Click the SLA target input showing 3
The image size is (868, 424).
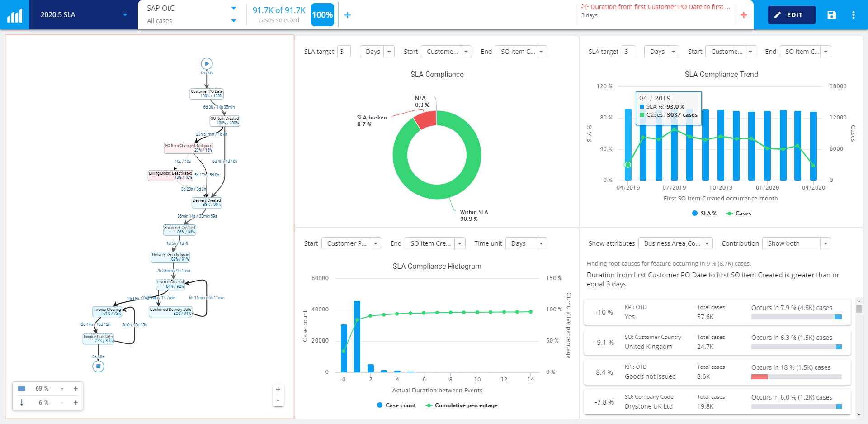point(344,51)
